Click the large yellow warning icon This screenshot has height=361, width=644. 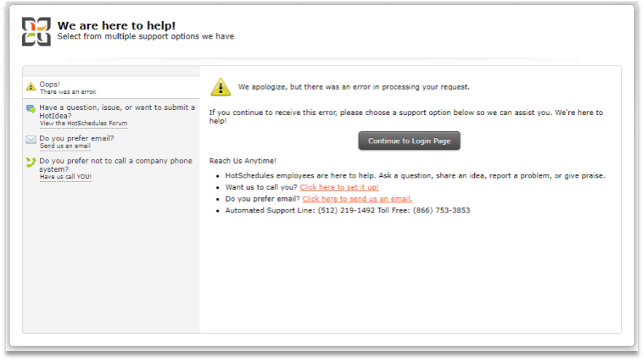coord(221,87)
